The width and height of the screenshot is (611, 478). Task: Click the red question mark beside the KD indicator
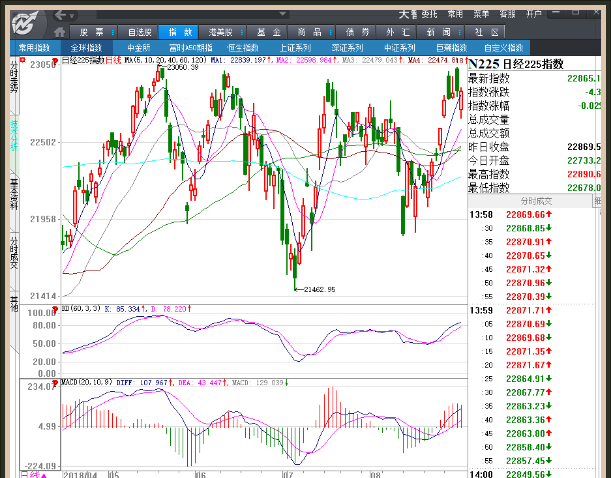tap(55, 310)
